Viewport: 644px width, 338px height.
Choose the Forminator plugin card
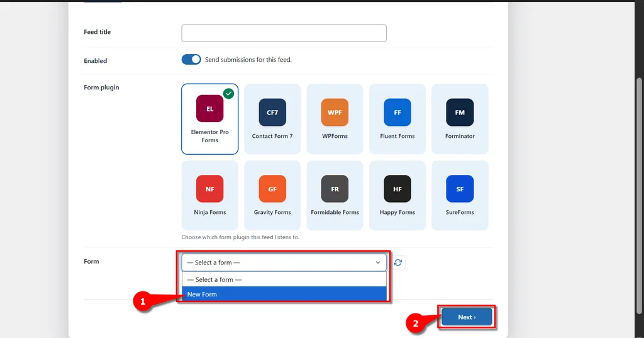[460, 119]
